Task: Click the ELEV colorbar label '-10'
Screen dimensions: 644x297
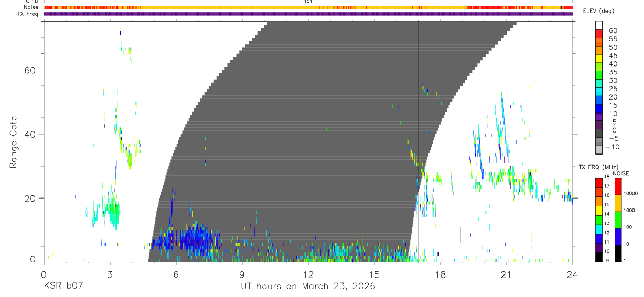Action: (613, 147)
